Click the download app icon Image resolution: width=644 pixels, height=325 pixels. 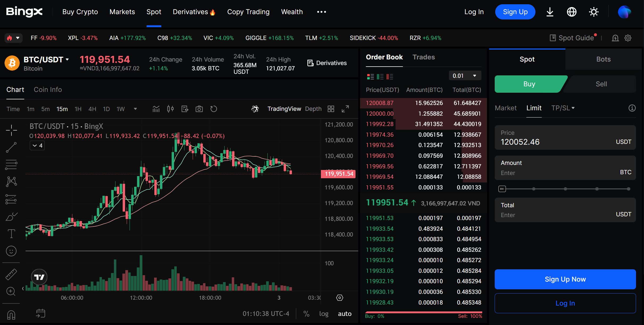point(550,12)
